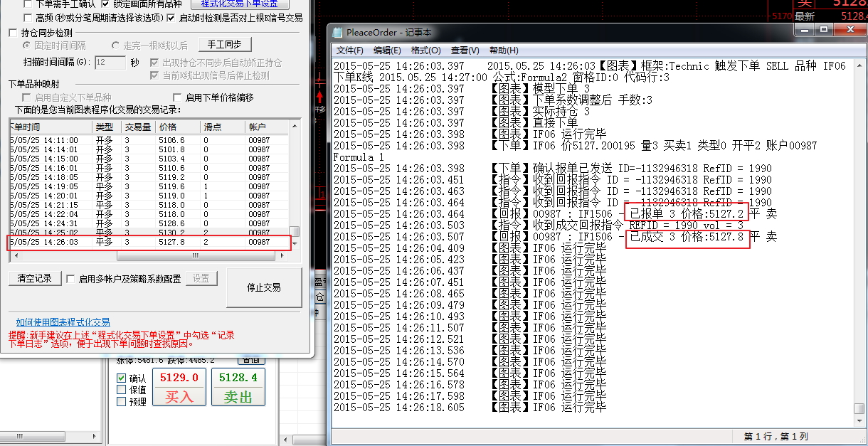Screen dimensions: 868x446
Task: Enable the 持仓同步检测 checkbox
Action: (14, 33)
